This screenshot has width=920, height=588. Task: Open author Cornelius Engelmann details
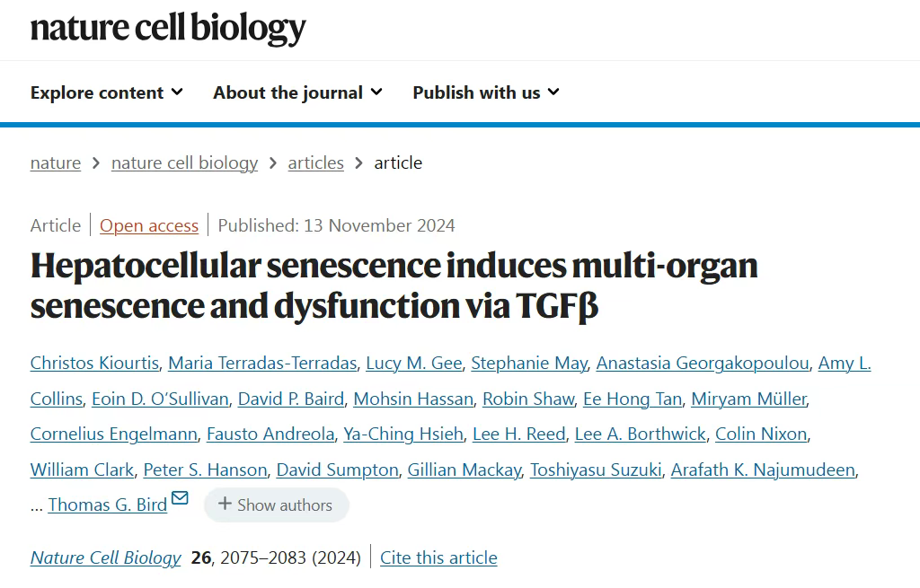(113, 434)
